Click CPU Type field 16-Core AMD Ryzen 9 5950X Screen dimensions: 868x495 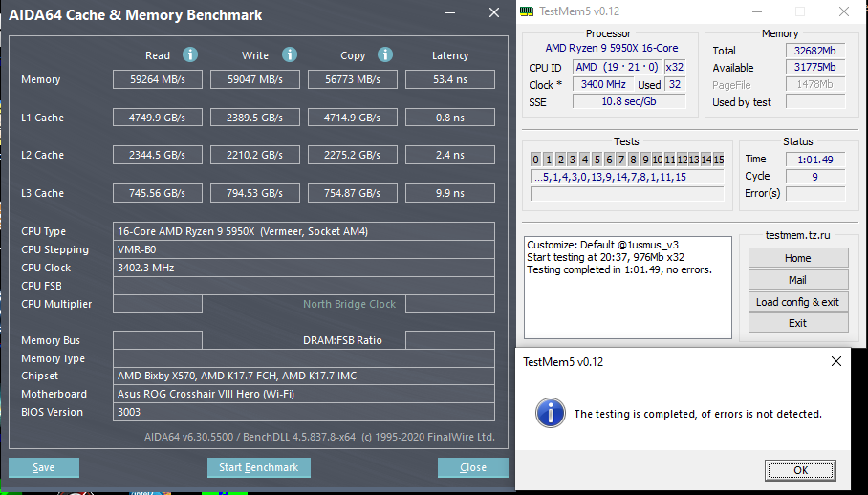tap(304, 231)
